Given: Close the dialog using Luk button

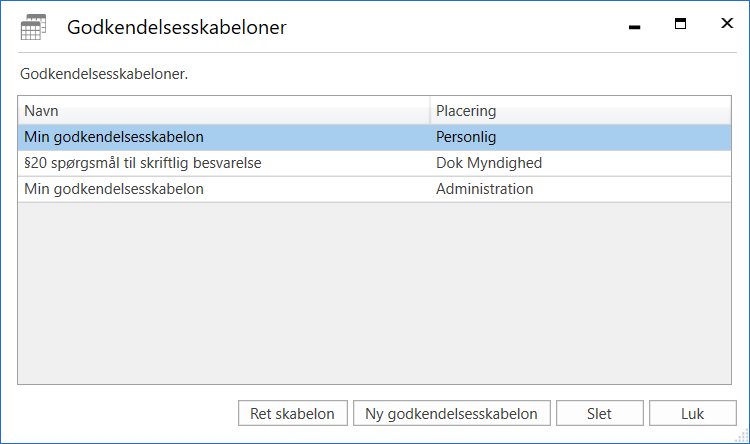Looking at the screenshot, I should pyautogui.click(x=692, y=413).
